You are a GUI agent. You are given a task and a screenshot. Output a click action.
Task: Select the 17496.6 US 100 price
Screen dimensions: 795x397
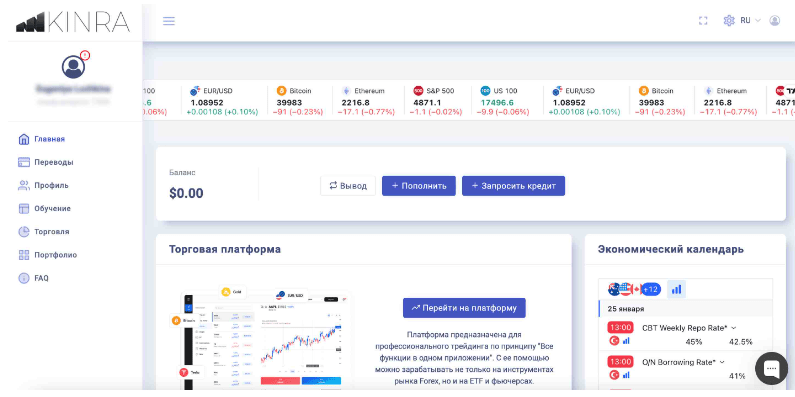(497, 102)
